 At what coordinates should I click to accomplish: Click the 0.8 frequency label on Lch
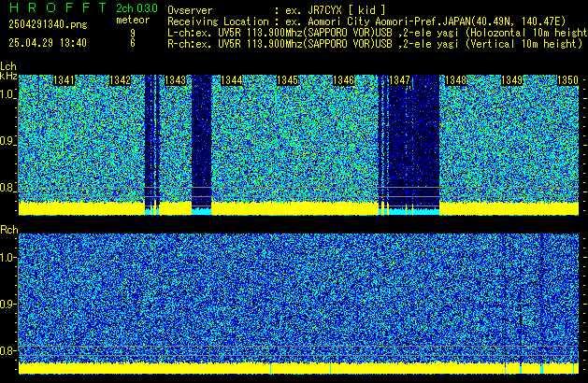7,188
